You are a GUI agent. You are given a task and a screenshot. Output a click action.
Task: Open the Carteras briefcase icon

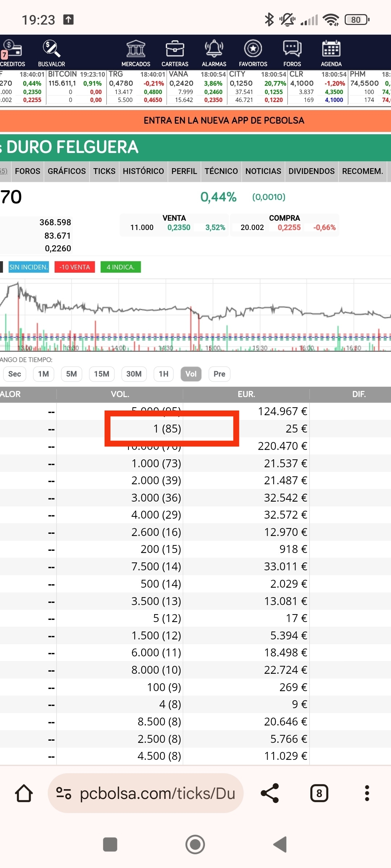[x=175, y=53]
